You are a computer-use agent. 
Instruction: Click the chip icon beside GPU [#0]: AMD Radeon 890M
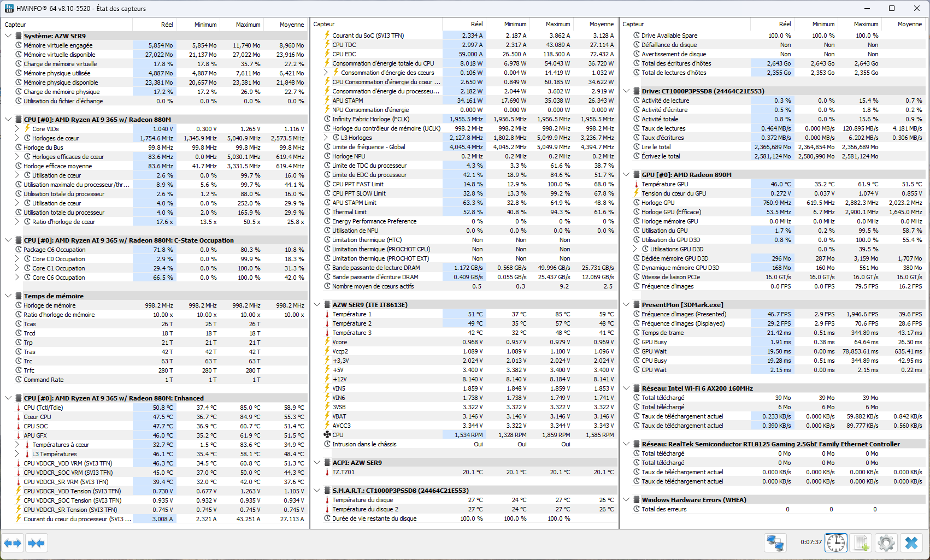coord(637,175)
